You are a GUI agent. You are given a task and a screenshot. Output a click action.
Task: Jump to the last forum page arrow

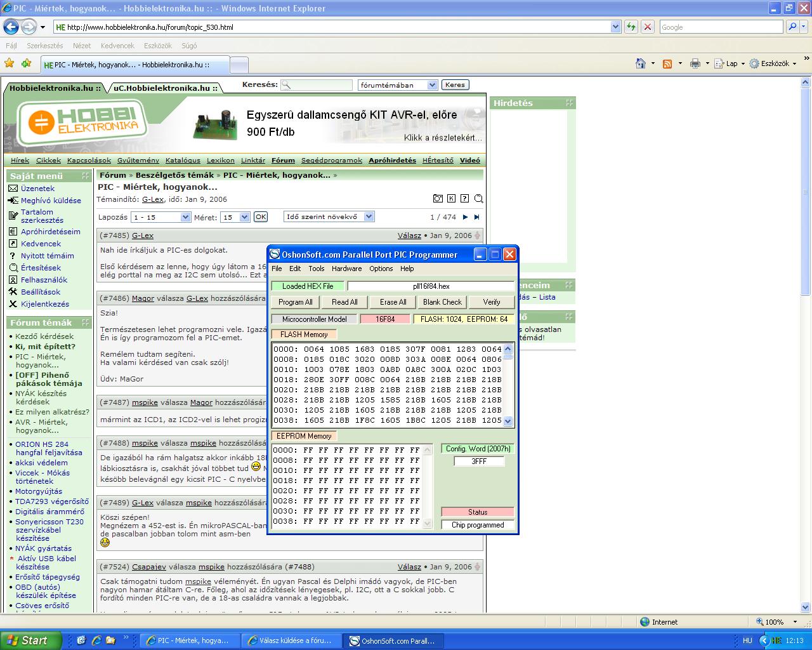[477, 217]
